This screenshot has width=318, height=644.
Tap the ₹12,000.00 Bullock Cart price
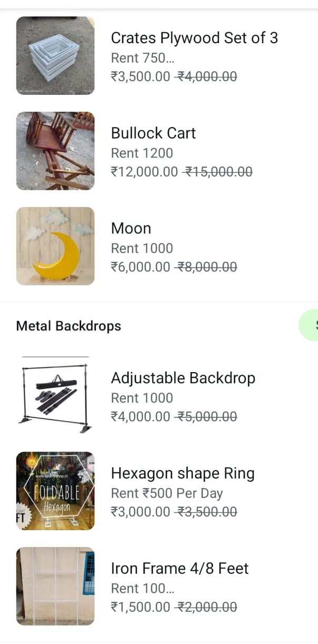pos(144,172)
